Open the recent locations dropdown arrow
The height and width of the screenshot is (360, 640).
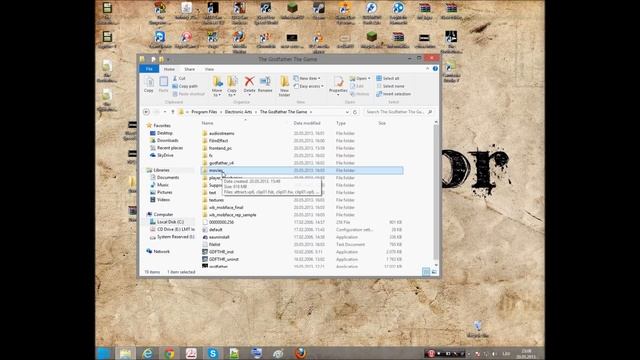[165, 112]
